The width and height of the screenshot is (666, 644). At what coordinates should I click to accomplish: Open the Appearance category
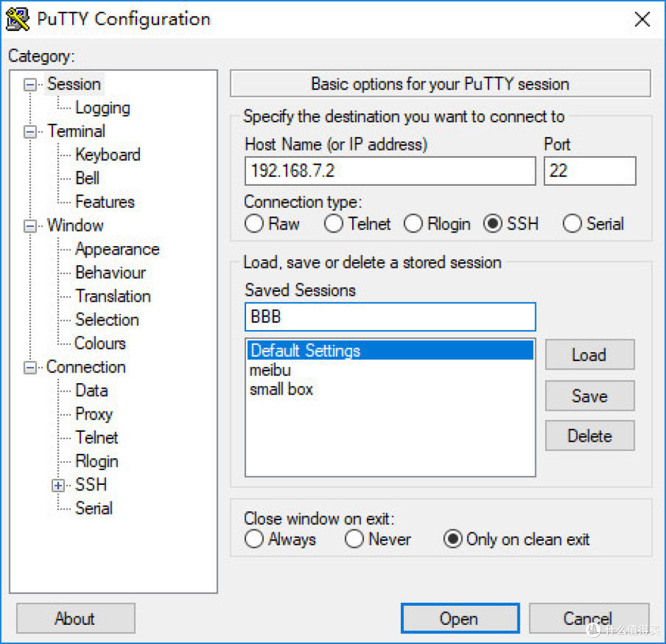click(117, 249)
